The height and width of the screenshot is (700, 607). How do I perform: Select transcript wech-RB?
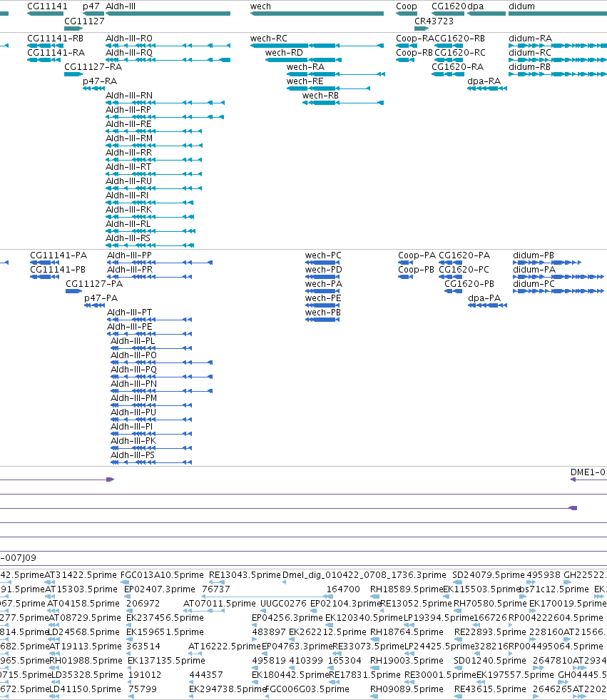pyautogui.click(x=343, y=103)
